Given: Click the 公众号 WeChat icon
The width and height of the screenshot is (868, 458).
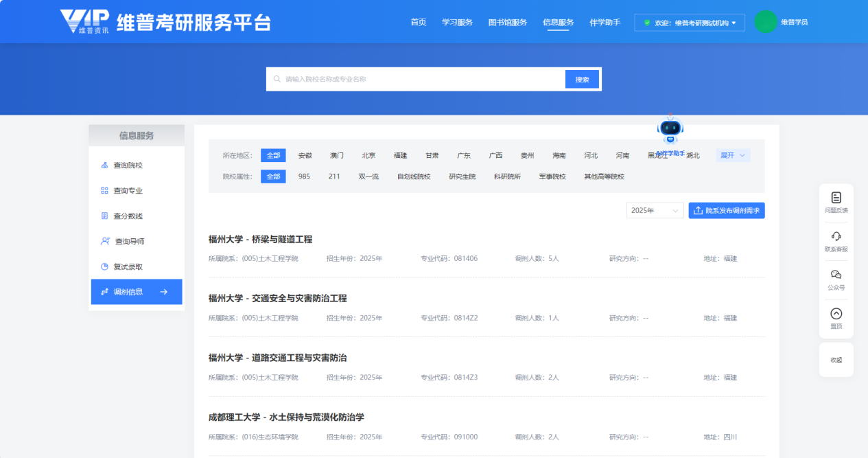Looking at the screenshot, I should click(836, 275).
